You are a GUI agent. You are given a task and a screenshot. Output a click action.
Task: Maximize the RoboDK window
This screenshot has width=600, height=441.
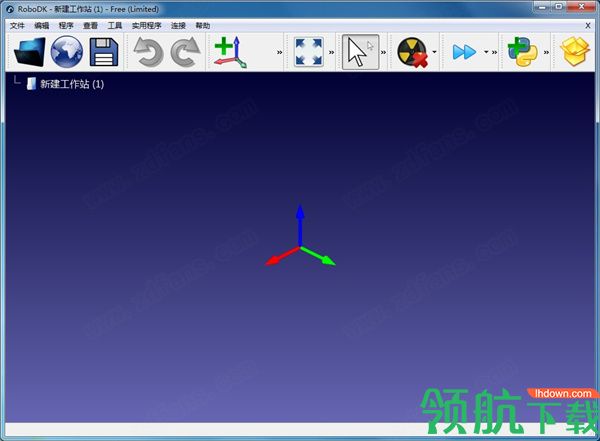pos(559,7)
